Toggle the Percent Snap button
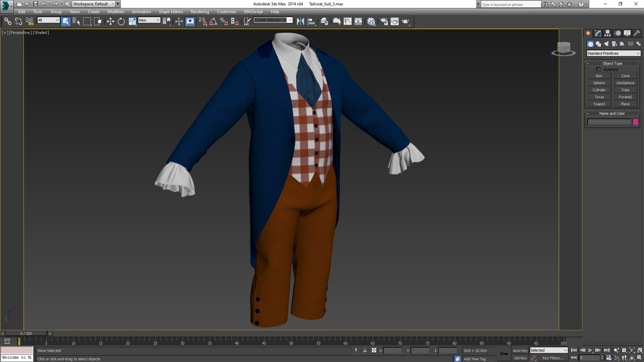This screenshot has height=362, width=644. click(224, 21)
